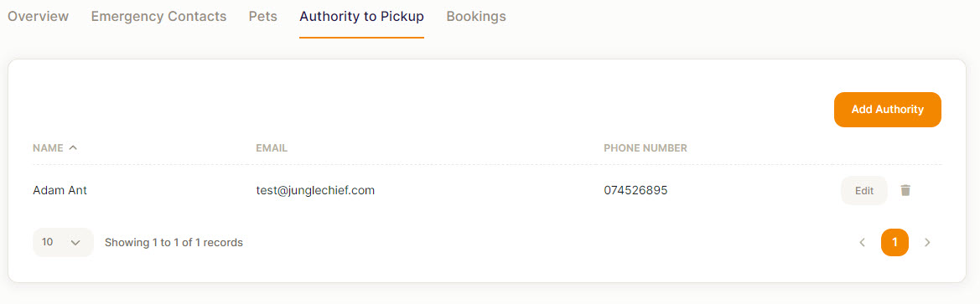Open the 10 records-per-page dropdown
The width and height of the screenshot is (980, 304).
click(63, 242)
